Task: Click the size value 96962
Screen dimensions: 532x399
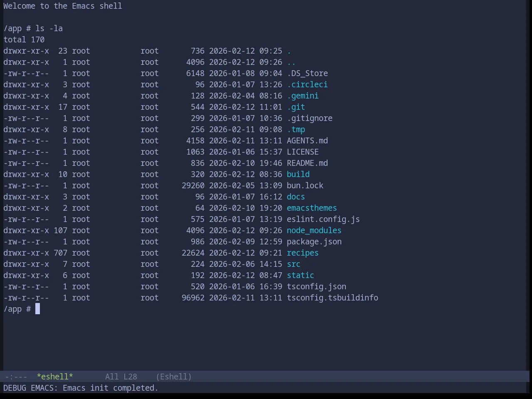Action: click(x=193, y=298)
